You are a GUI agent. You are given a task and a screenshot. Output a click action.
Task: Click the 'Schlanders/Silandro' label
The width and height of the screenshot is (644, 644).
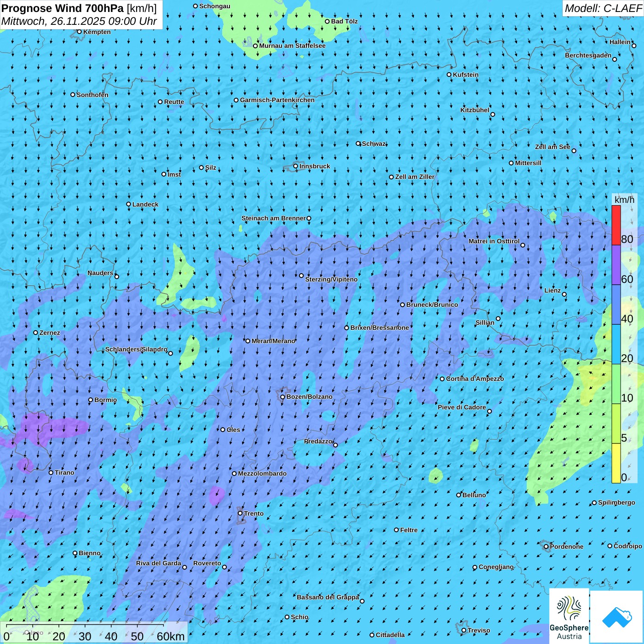coord(136,349)
